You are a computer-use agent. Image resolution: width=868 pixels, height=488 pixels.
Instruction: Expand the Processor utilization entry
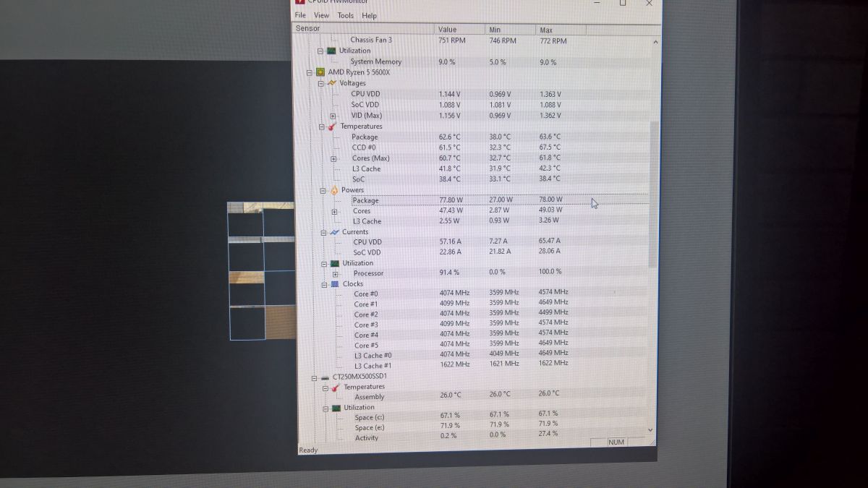(x=335, y=274)
